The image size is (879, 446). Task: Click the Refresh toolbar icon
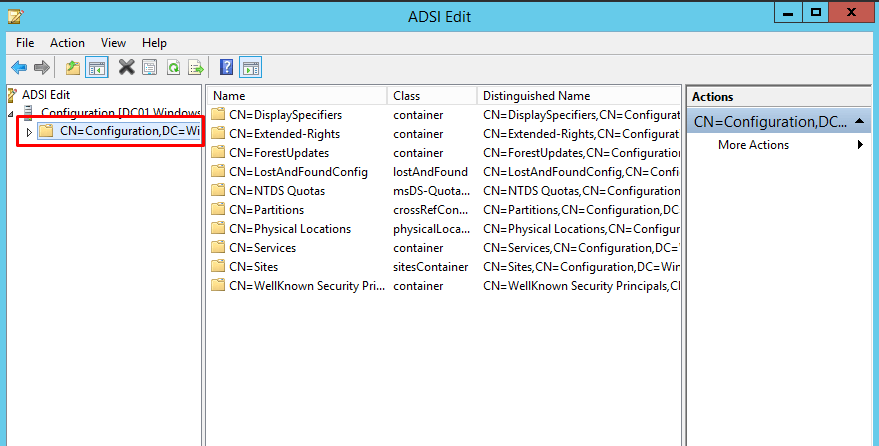click(x=174, y=68)
